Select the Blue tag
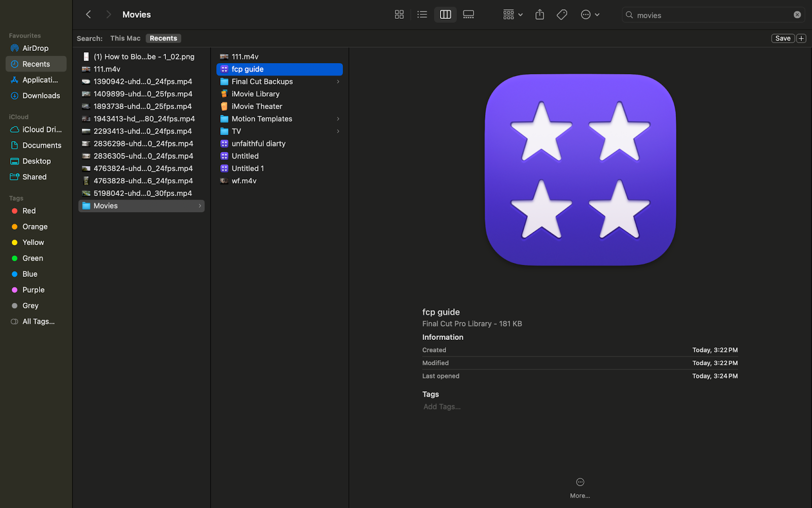 click(36, 274)
